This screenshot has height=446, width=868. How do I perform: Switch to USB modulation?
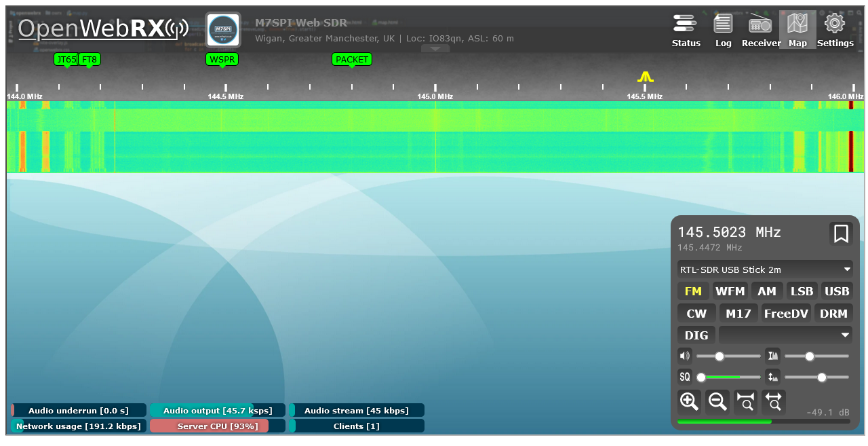(836, 291)
